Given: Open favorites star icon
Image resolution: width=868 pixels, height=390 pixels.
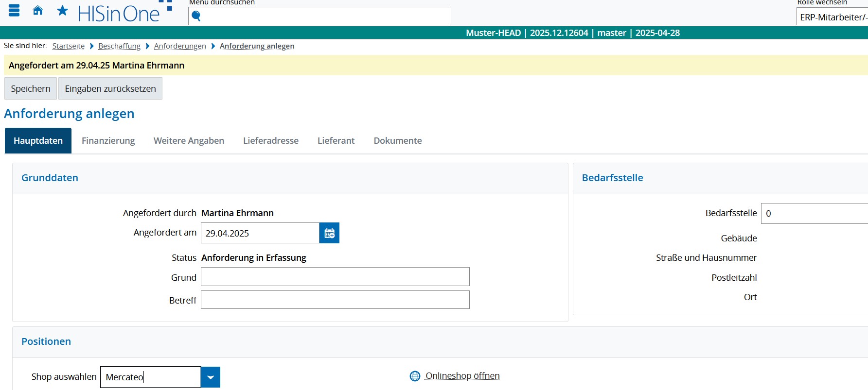Looking at the screenshot, I should pos(62,10).
